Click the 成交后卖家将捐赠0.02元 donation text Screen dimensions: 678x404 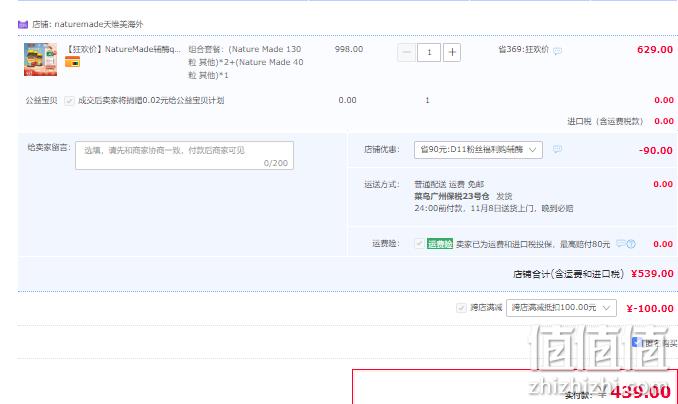(151, 101)
